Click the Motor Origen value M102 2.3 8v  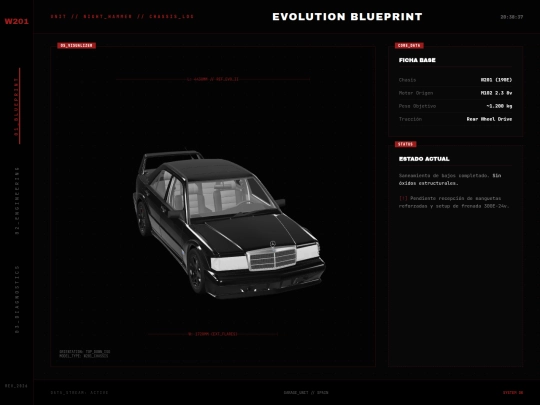click(496, 93)
